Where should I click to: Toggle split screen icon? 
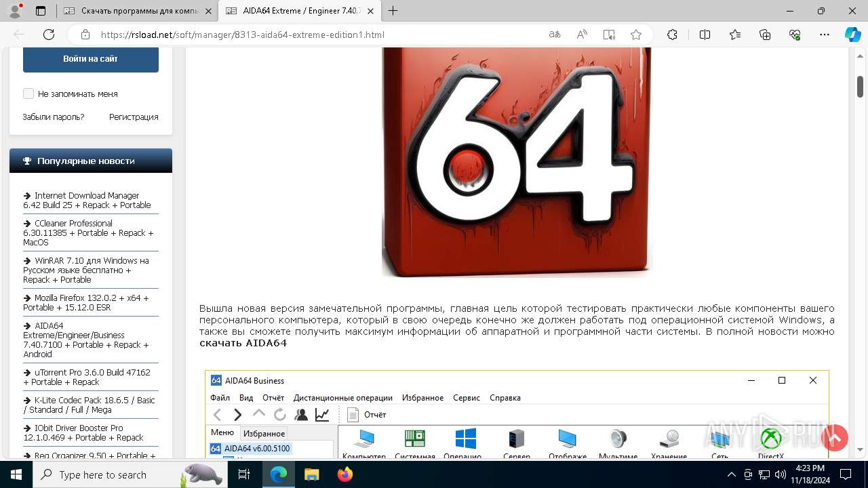705,35
